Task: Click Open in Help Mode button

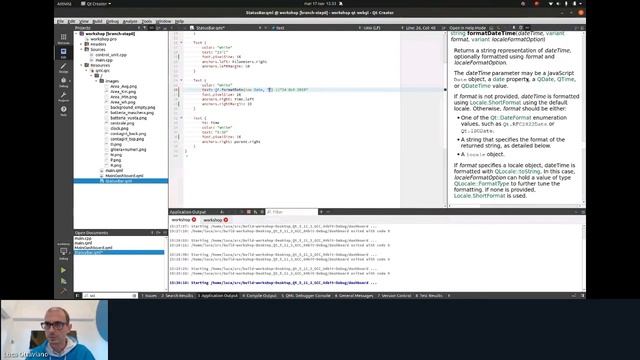Action: (x=467, y=28)
